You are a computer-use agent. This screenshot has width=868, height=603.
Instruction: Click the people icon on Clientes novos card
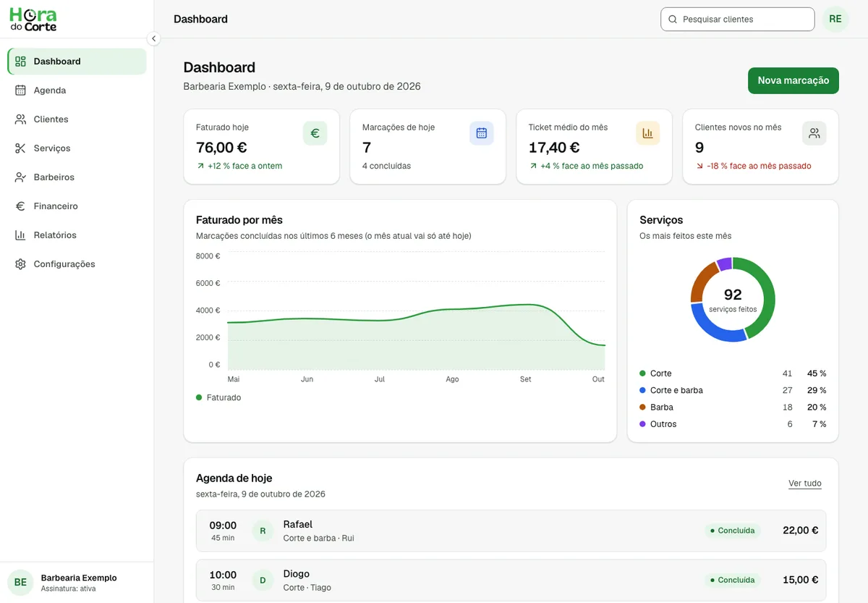coord(814,133)
